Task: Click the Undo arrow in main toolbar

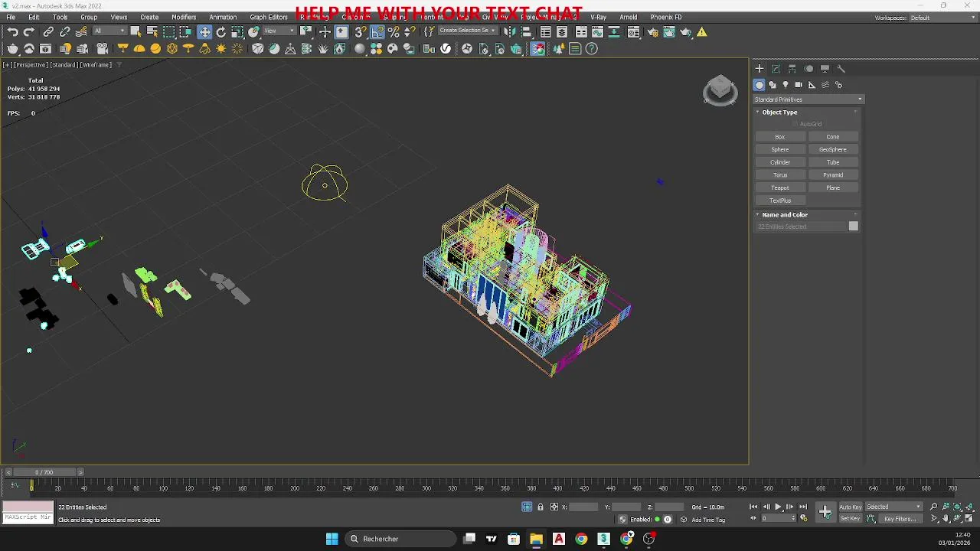Action: click(x=13, y=31)
